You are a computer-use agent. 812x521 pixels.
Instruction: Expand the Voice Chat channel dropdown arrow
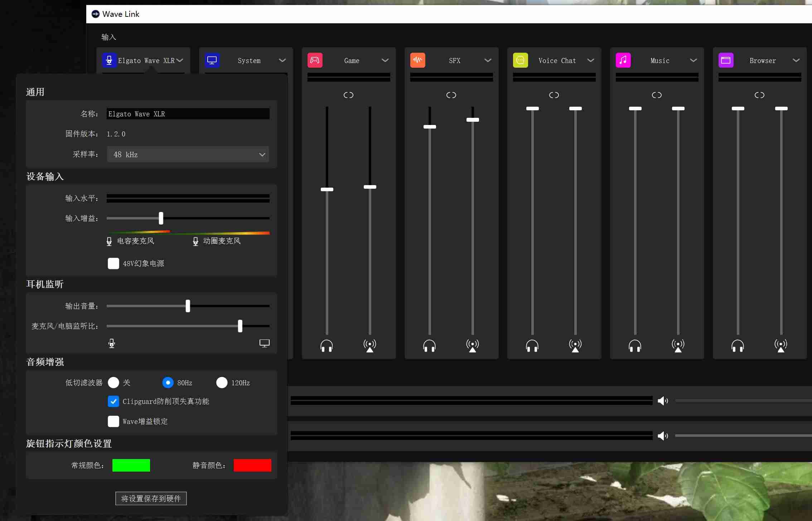[591, 60]
